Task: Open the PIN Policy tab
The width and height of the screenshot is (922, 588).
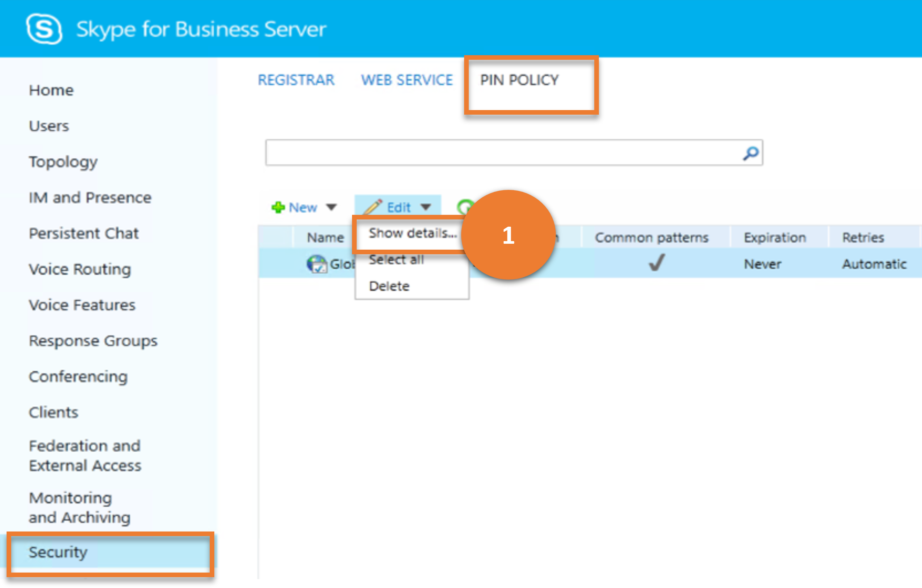Action: [520, 80]
